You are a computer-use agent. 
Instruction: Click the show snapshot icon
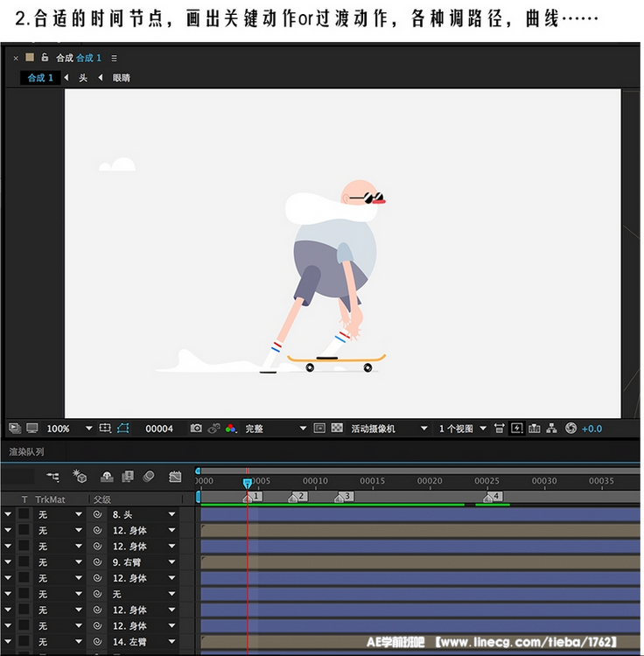(x=214, y=428)
